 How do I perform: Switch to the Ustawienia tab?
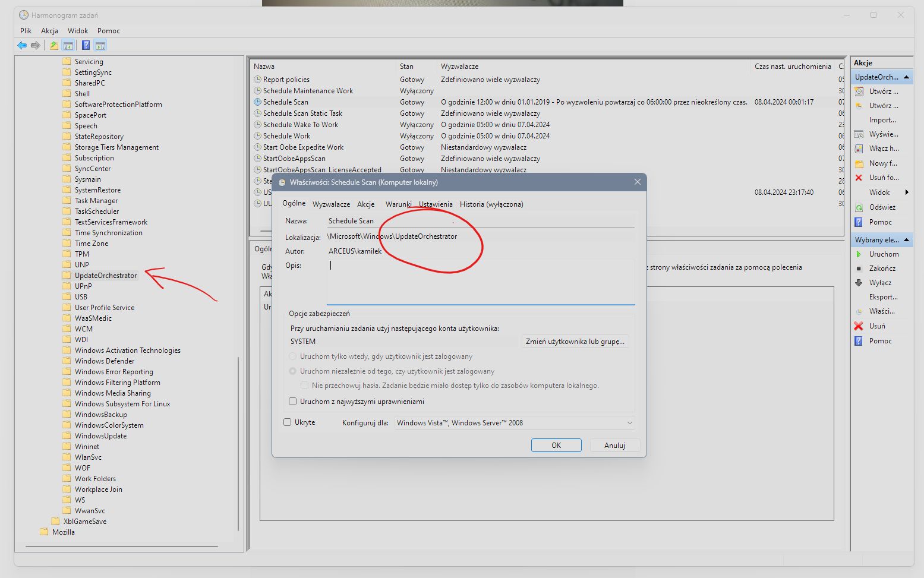pyautogui.click(x=436, y=204)
